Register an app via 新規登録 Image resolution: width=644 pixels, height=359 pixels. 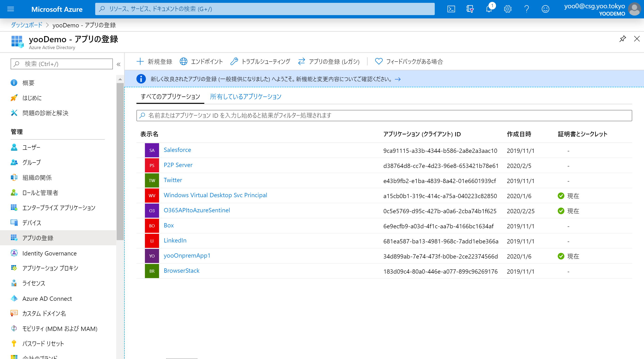tap(154, 62)
